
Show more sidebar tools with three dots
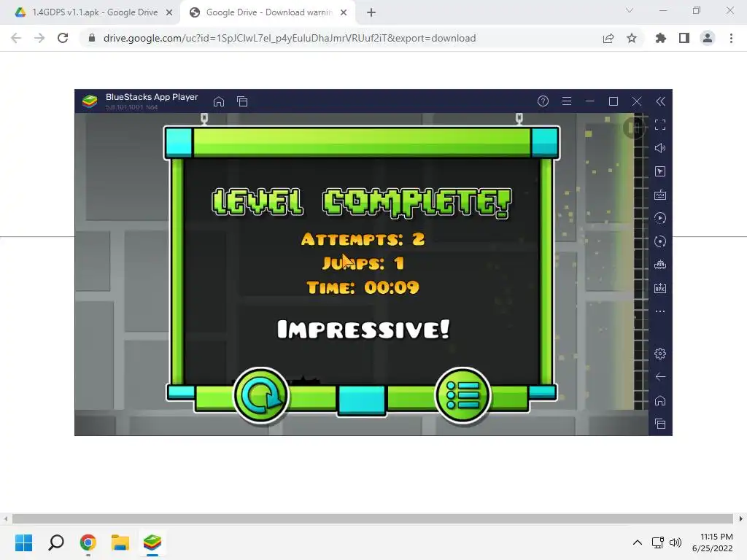pyautogui.click(x=660, y=311)
